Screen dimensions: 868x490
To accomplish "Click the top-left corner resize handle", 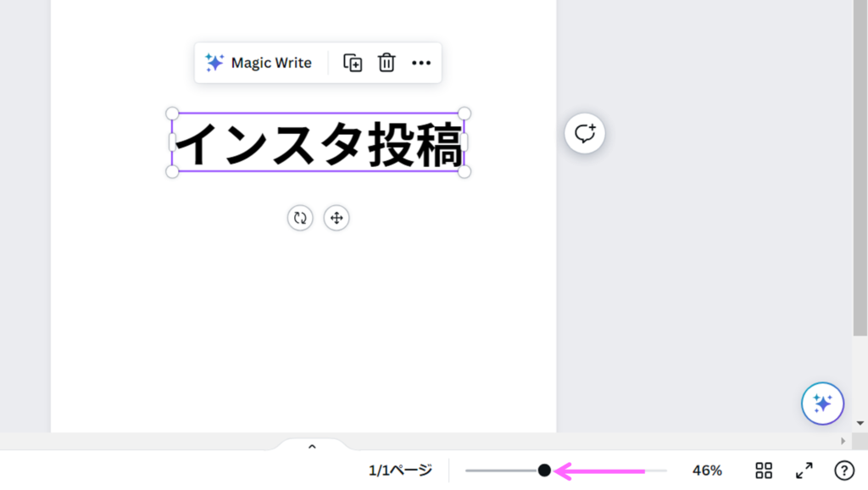I will pos(172,114).
